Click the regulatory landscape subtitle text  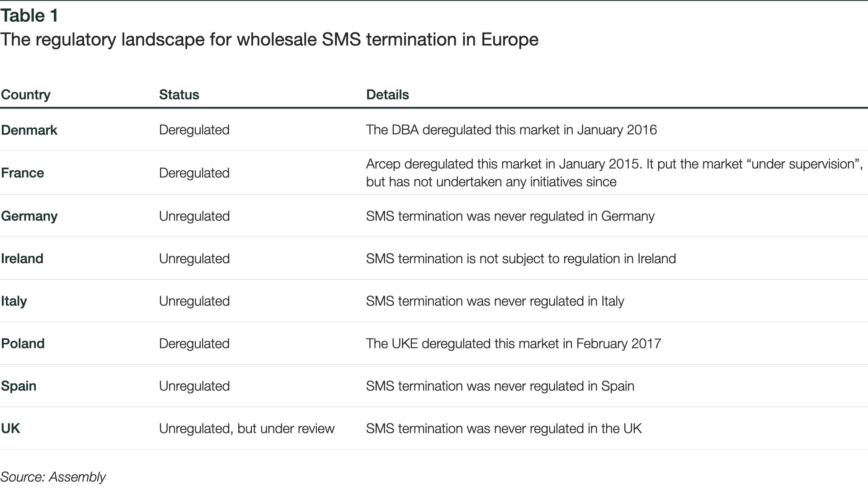pos(269,40)
